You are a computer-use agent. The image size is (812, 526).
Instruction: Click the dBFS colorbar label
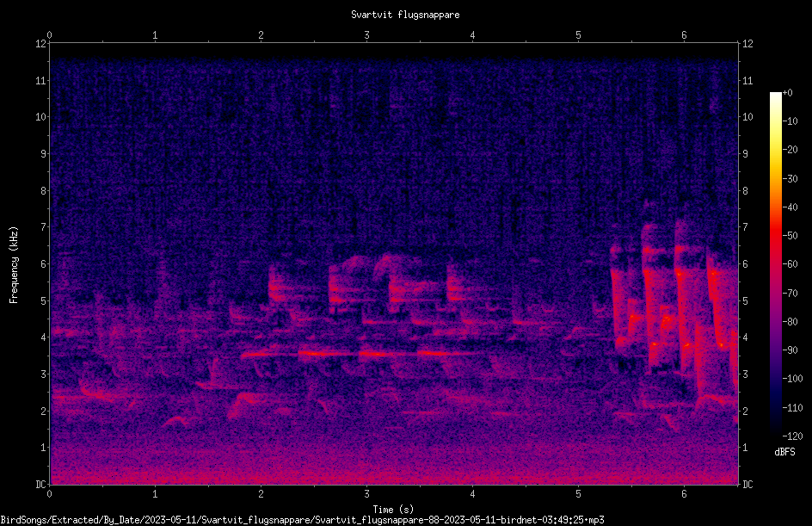pos(784,452)
